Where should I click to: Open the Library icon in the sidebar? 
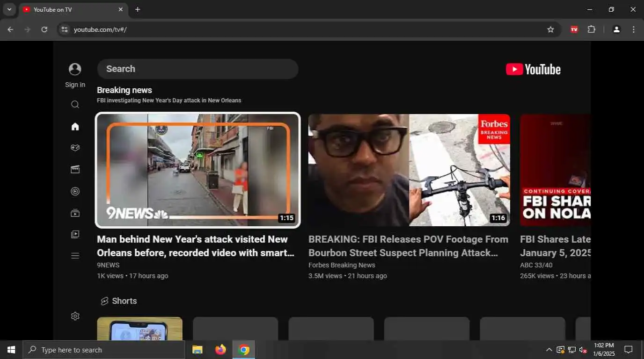[x=75, y=234]
